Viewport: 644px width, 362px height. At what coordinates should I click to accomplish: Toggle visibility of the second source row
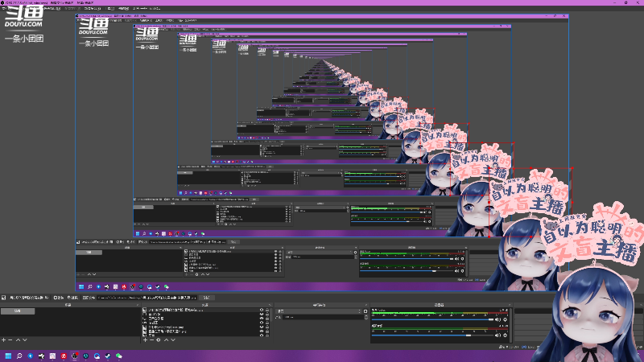point(261,314)
